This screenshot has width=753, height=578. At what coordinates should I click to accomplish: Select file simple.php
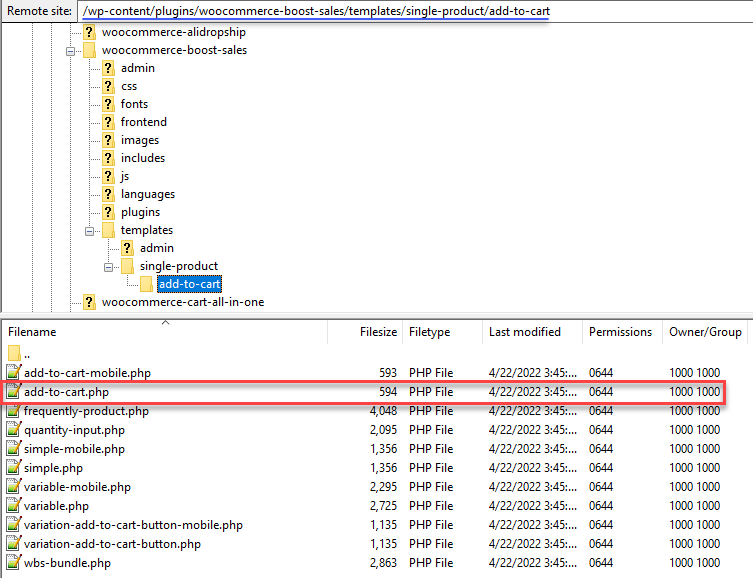53,468
